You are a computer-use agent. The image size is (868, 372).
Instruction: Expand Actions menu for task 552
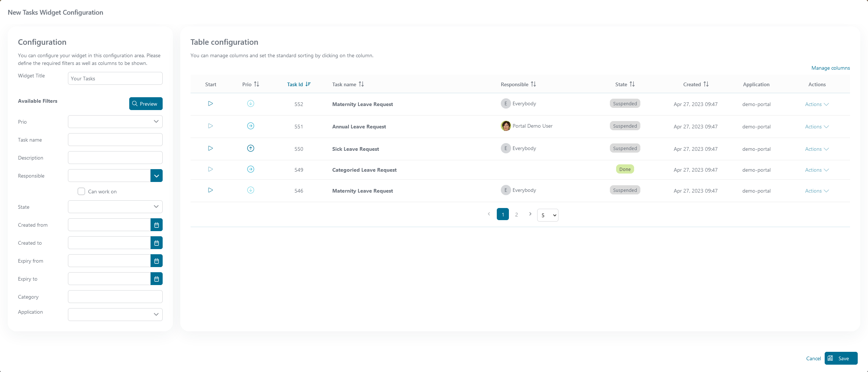(x=817, y=104)
